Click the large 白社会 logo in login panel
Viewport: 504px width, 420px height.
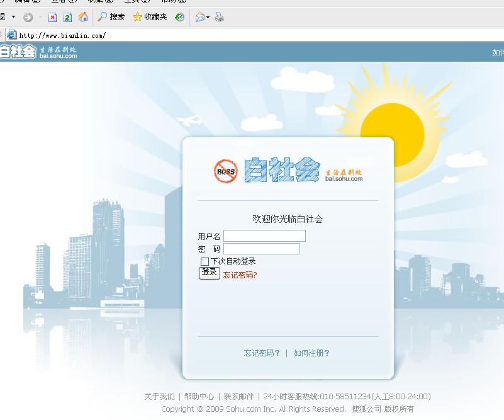(x=283, y=170)
